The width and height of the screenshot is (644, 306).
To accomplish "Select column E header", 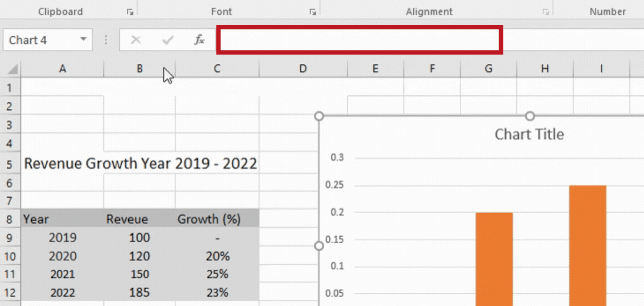I will (x=375, y=69).
